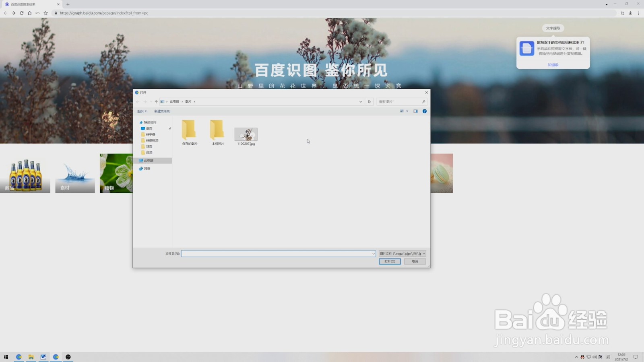Click the browser forward button
The height and width of the screenshot is (362, 644).
click(13, 13)
